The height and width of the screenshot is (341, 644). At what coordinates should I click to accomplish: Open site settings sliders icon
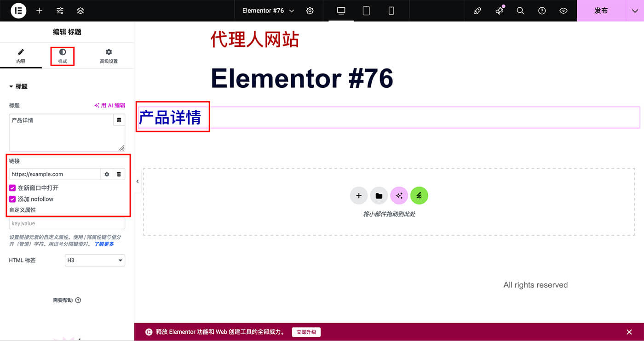[x=60, y=11]
